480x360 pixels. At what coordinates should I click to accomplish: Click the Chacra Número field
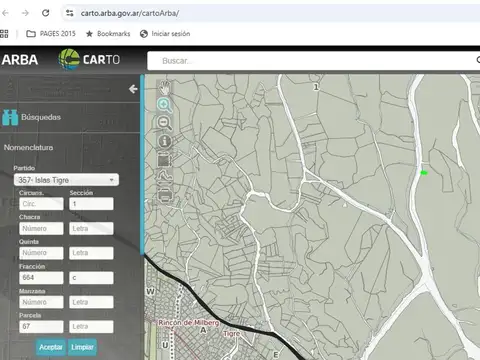pos(41,229)
